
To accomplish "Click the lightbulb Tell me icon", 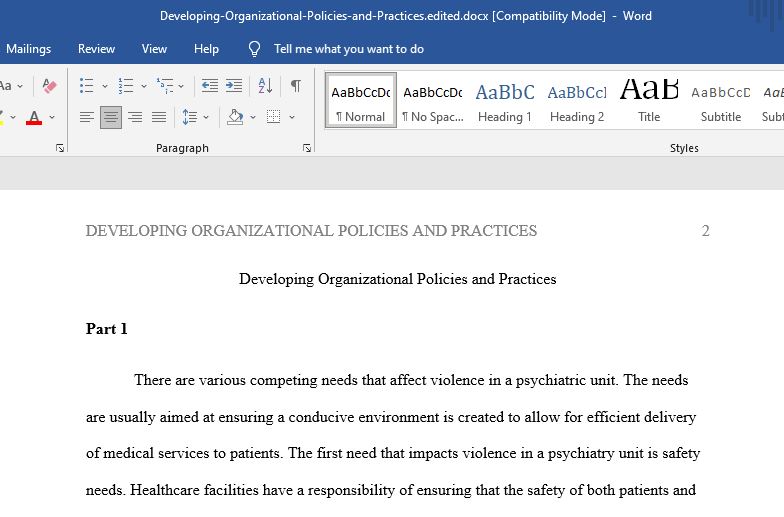I will [x=254, y=49].
